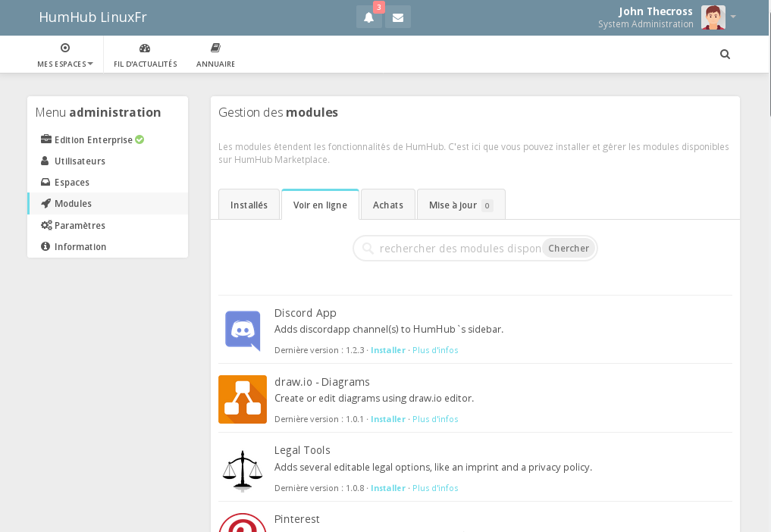771x532 pixels.
Task: Click the search magnifier in navigation bar
Action: 725,55
